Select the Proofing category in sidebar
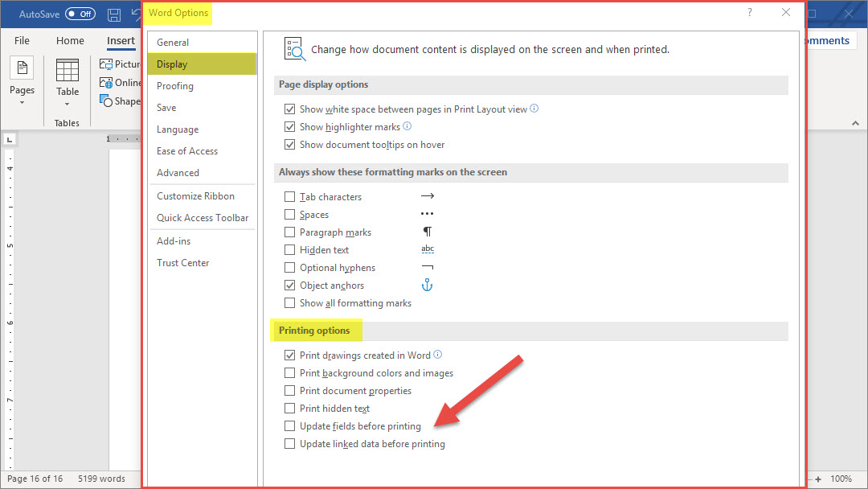This screenshot has height=489, width=868. (175, 86)
